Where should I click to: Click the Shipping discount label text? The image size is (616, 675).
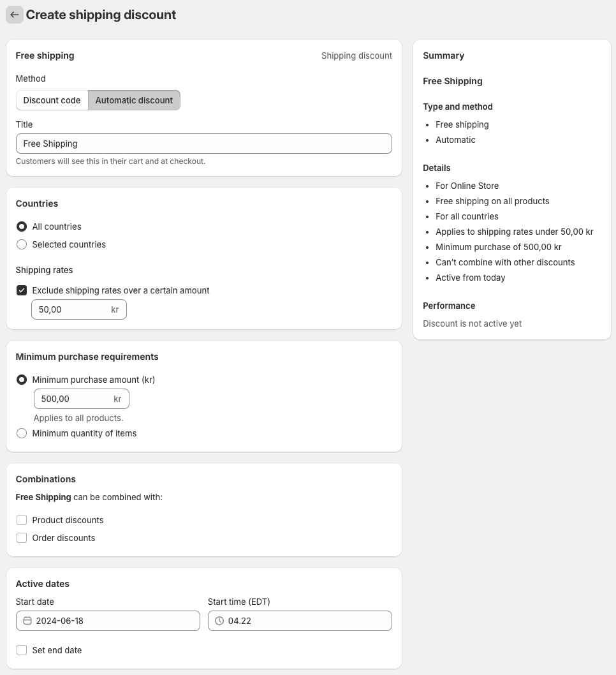[x=356, y=56]
